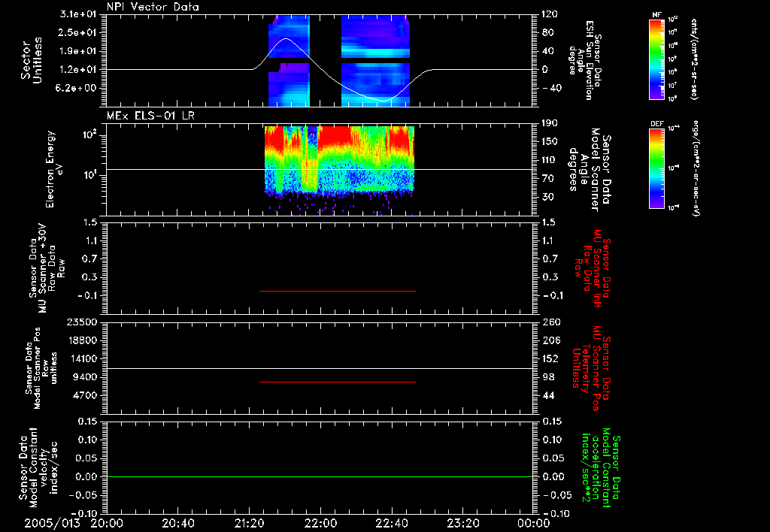Click the "190" scanner angle tick label
Viewport: 770px width, 532px height.
(x=550, y=122)
